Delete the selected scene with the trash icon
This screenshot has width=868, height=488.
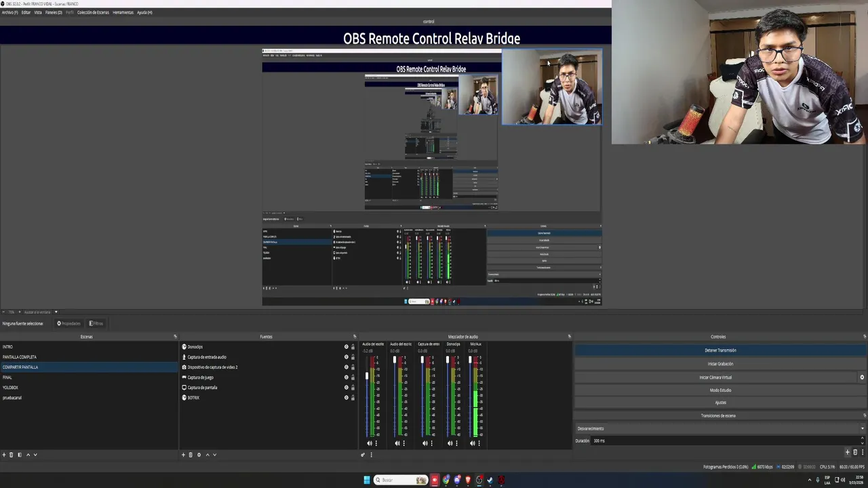(11, 455)
